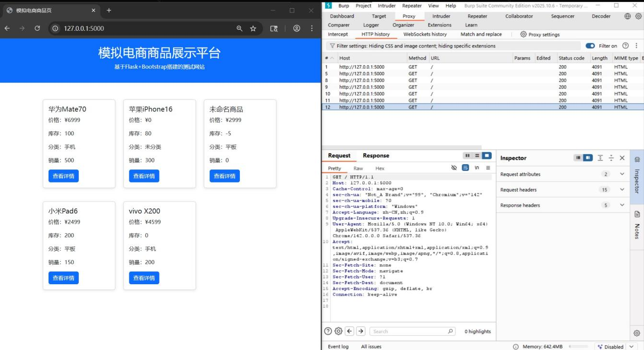Open Event log in status bar
644x350 pixels.
click(x=338, y=347)
